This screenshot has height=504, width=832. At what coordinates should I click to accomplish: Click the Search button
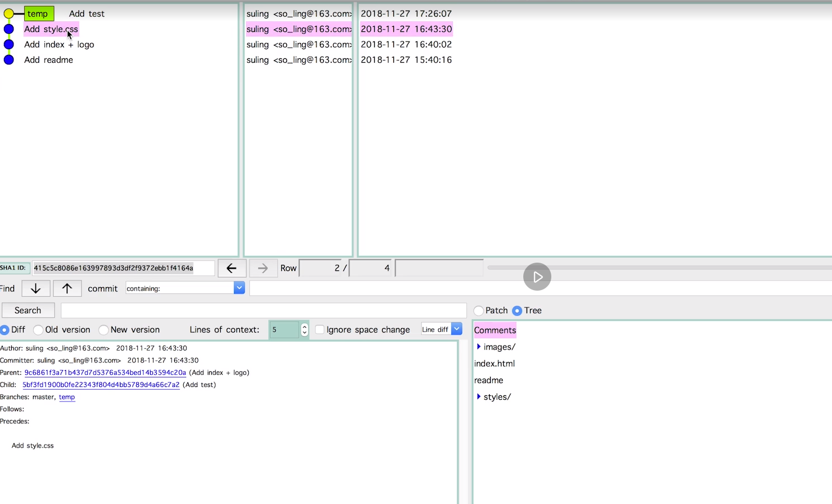tap(28, 310)
